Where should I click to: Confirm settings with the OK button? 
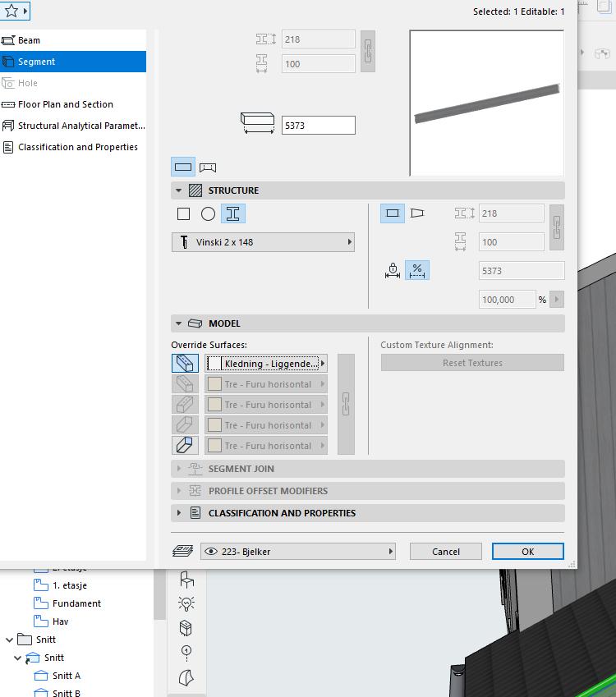[x=527, y=552]
